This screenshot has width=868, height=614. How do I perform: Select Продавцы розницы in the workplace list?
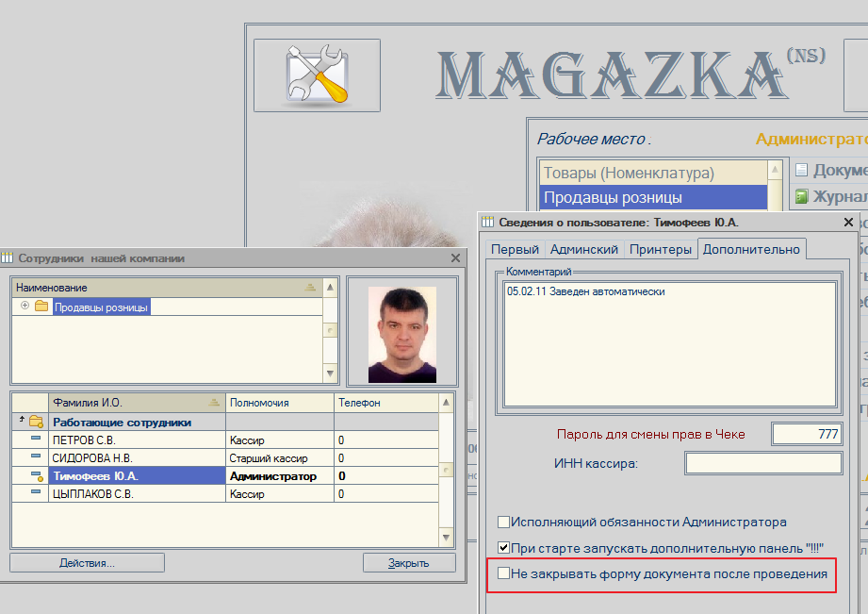click(653, 197)
